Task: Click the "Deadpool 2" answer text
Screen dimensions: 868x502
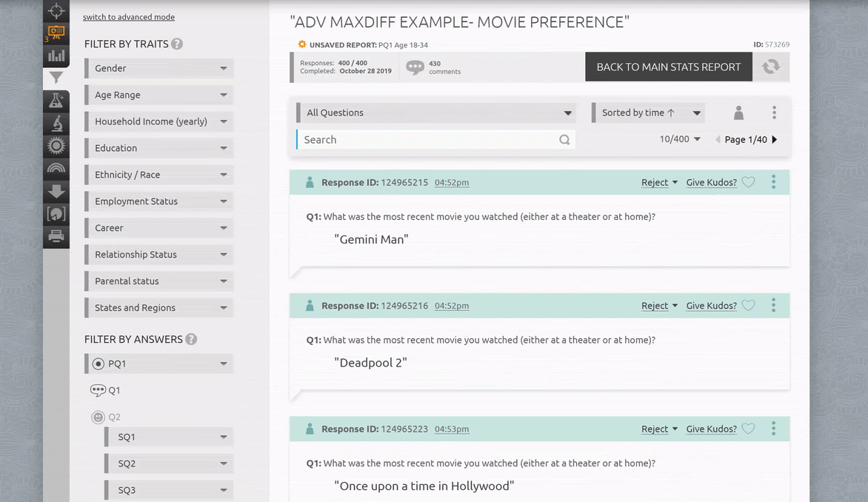Action: coord(370,363)
